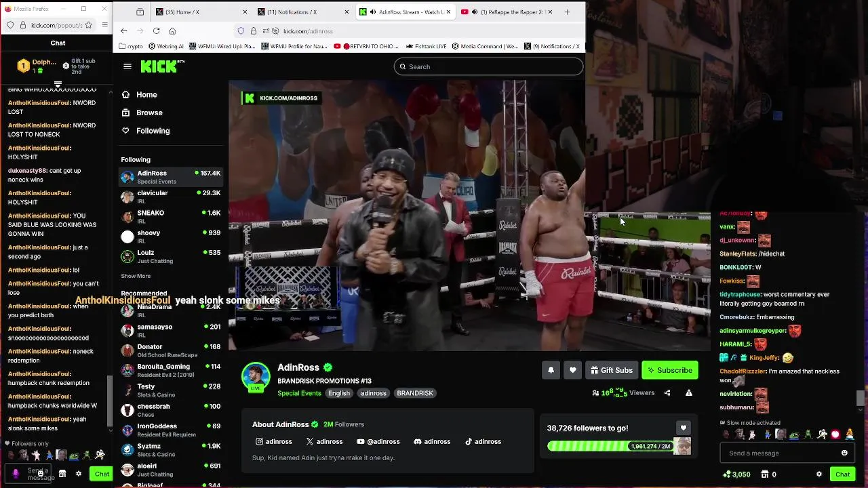The image size is (868, 488).
Task: Click the English language tag
Action: (x=339, y=393)
